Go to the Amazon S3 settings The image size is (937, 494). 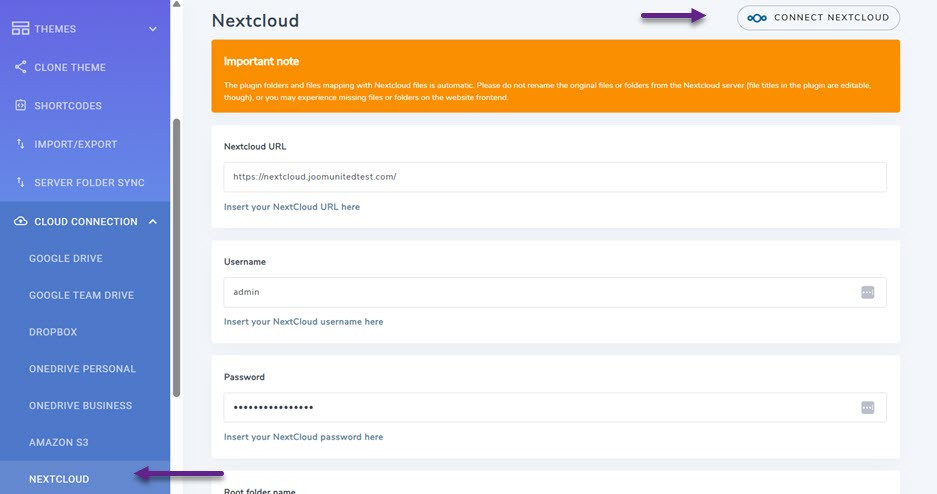pyautogui.click(x=59, y=442)
